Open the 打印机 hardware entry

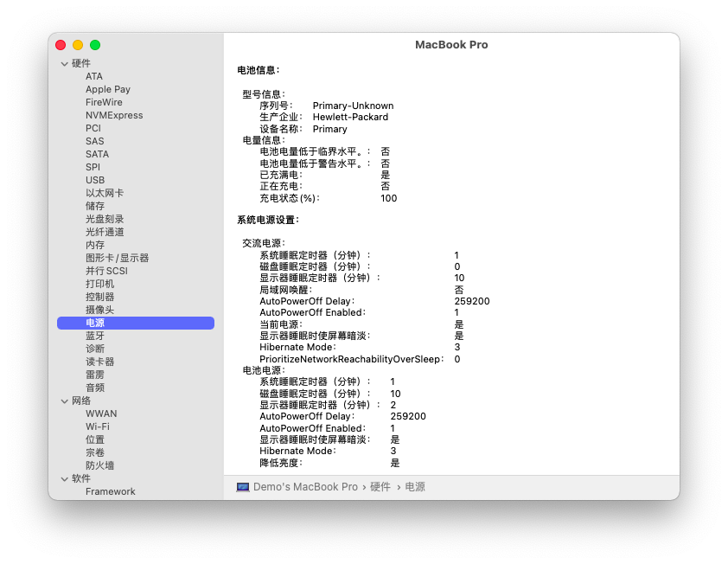pyautogui.click(x=99, y=284)
